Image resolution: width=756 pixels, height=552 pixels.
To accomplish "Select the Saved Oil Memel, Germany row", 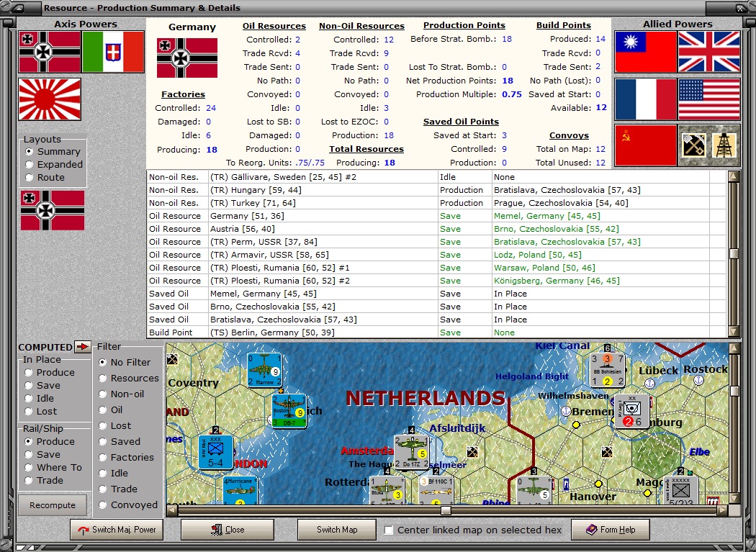I will (x=437, y=294).
